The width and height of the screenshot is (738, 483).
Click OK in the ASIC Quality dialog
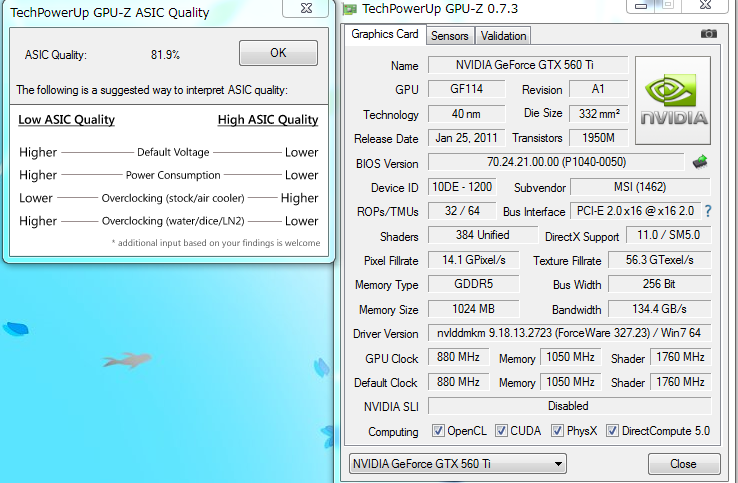[278, 53]
